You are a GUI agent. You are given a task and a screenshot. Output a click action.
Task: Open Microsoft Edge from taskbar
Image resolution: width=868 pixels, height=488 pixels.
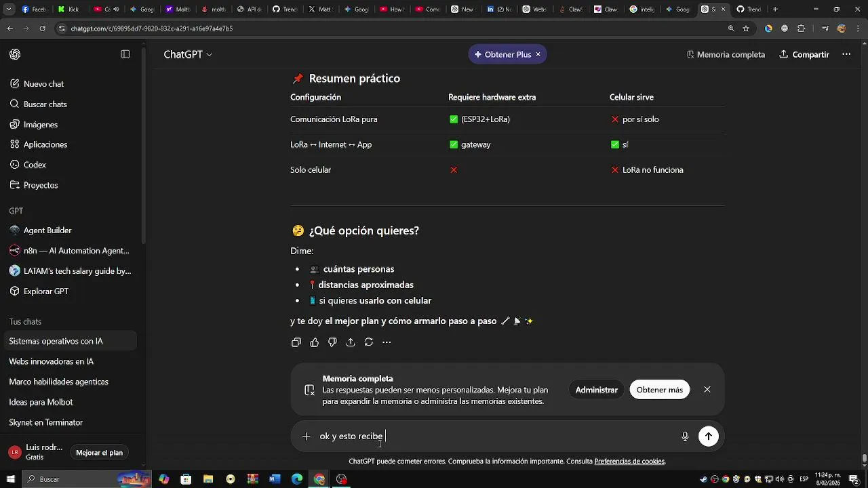click(297, 479)
